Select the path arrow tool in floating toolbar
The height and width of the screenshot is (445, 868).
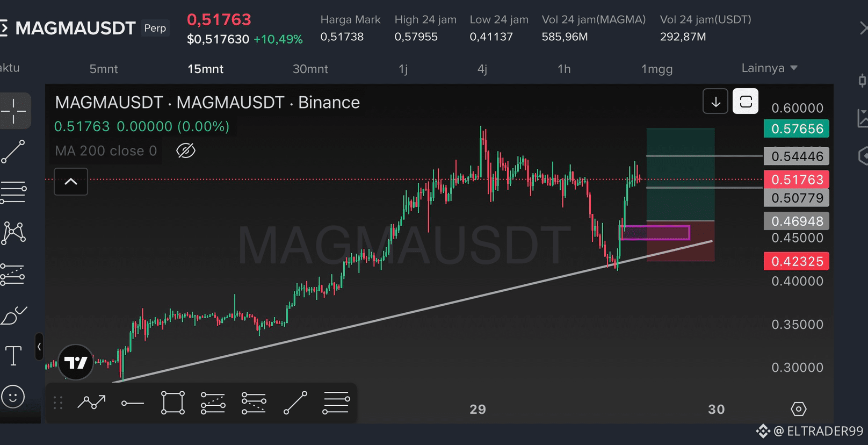(x=91, y=403)
